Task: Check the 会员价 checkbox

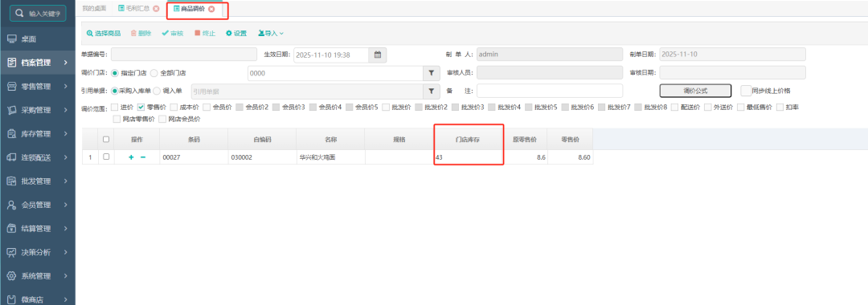Action: pyautogui.click(x=207, y=108)
